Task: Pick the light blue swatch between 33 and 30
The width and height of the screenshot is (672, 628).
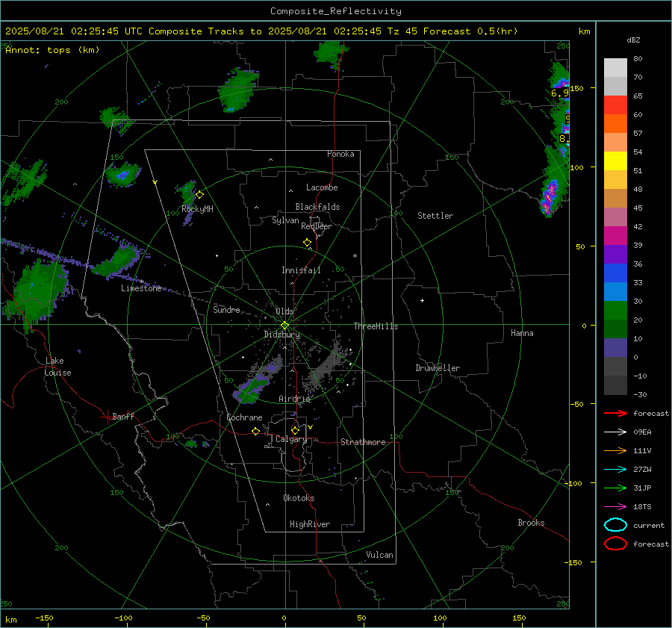Action: [615, 291]
